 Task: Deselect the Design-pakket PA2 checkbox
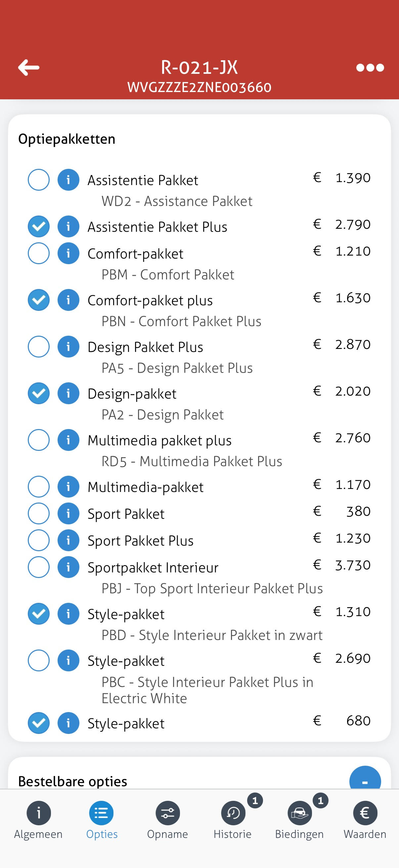(x=39, y=393)
